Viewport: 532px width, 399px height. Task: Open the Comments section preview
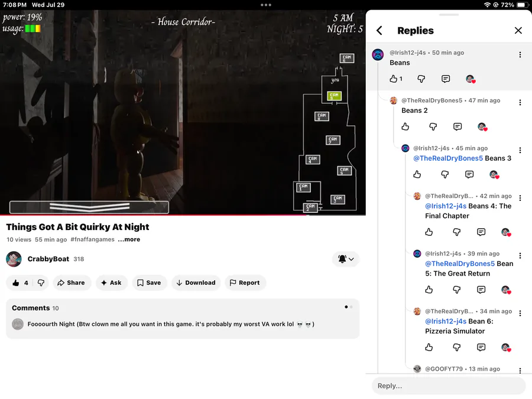pos(183,319)
